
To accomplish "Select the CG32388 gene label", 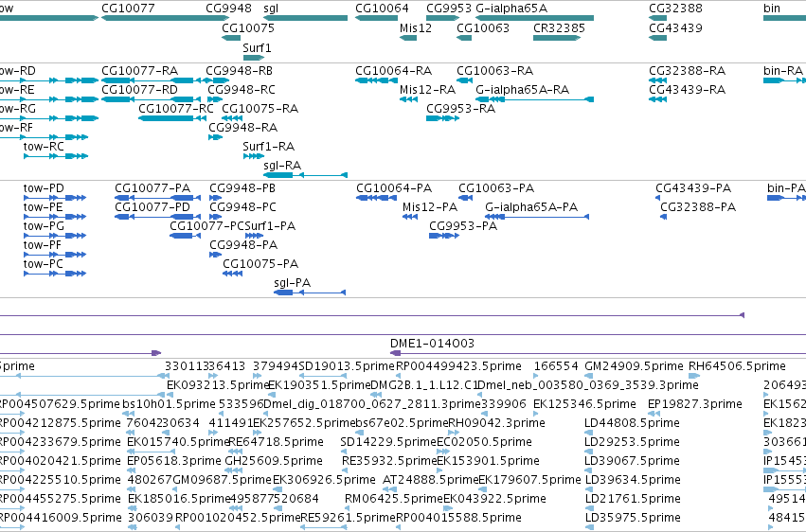I will tap(675, 9).
